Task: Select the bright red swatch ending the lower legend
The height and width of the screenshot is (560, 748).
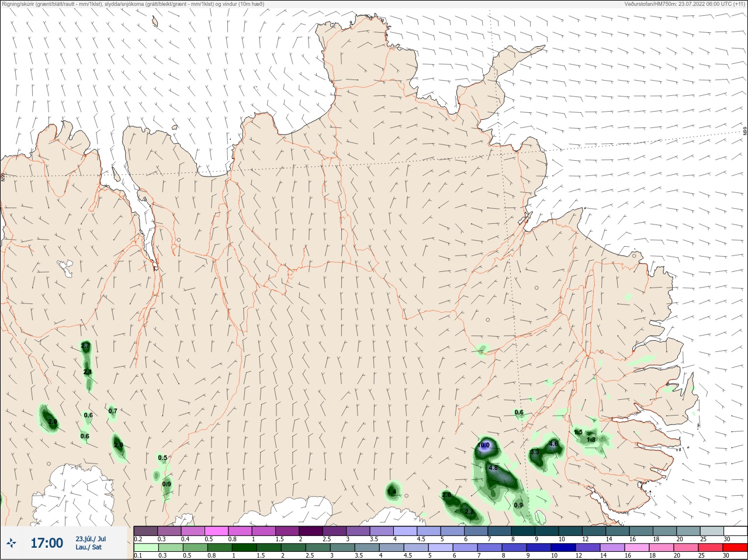Action: [735, 548]
